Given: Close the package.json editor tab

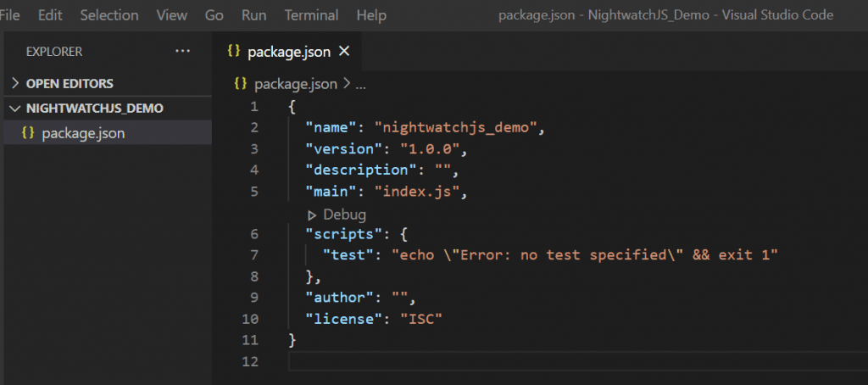Looking at the screenshot, I should coord(344,52).
